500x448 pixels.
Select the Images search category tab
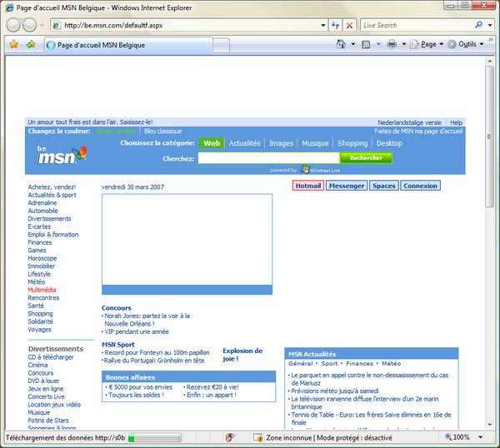pos(281,143)
